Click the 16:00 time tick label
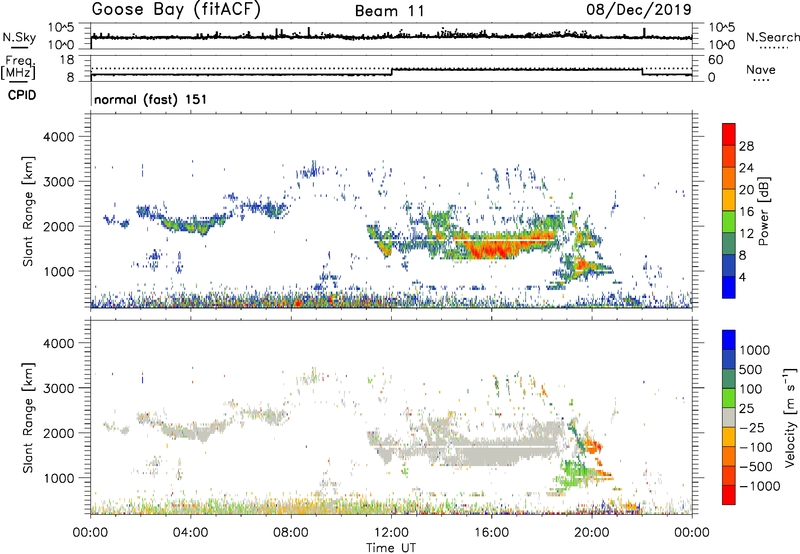 (x=491, y=533)
